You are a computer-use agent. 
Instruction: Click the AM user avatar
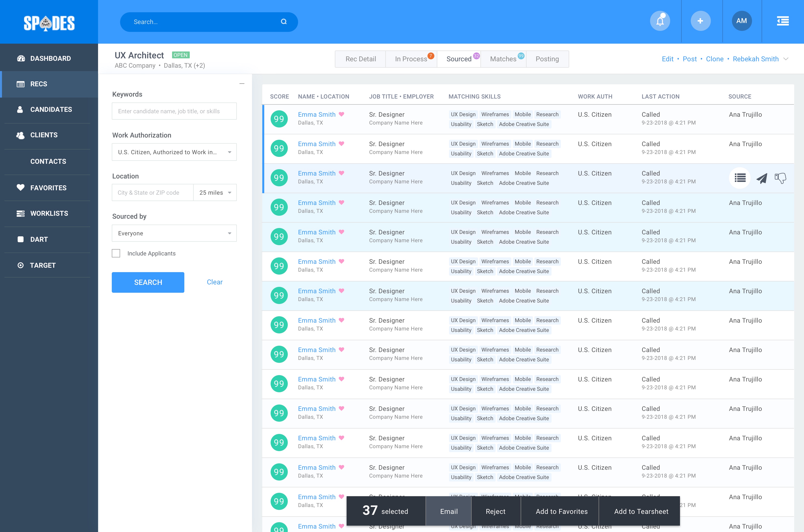click(x=741, y=21)
